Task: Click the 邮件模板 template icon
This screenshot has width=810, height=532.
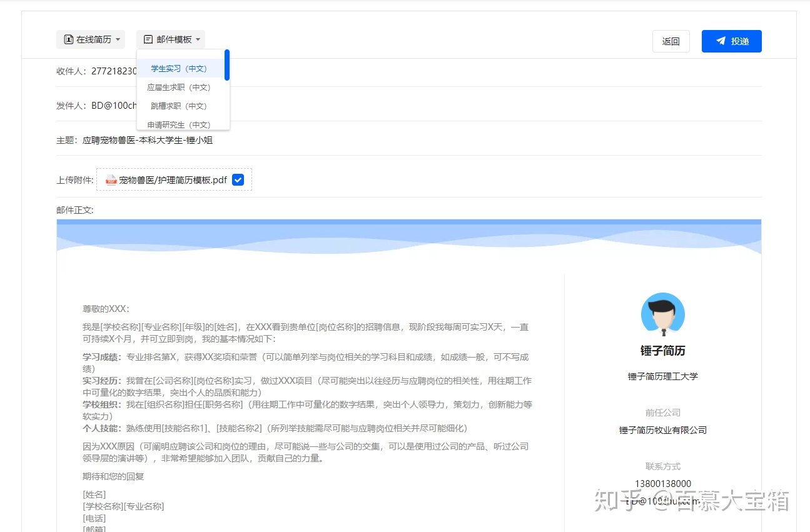Action: [148, 39]
